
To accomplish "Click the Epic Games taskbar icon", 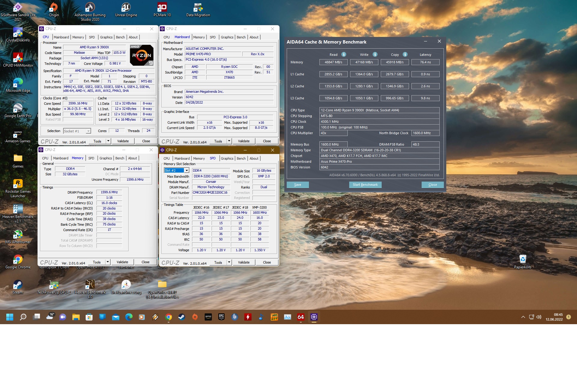I will pyautogui.click(x=221, y=317).
